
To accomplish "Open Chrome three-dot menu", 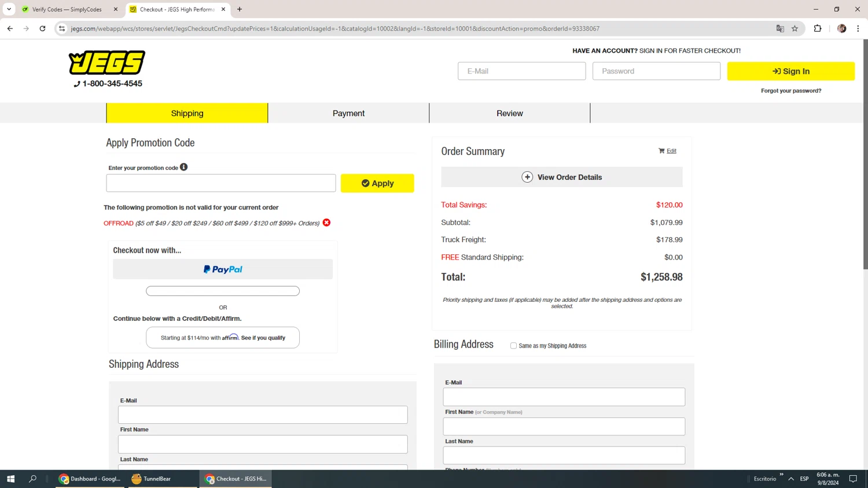I will click(858, 28).
